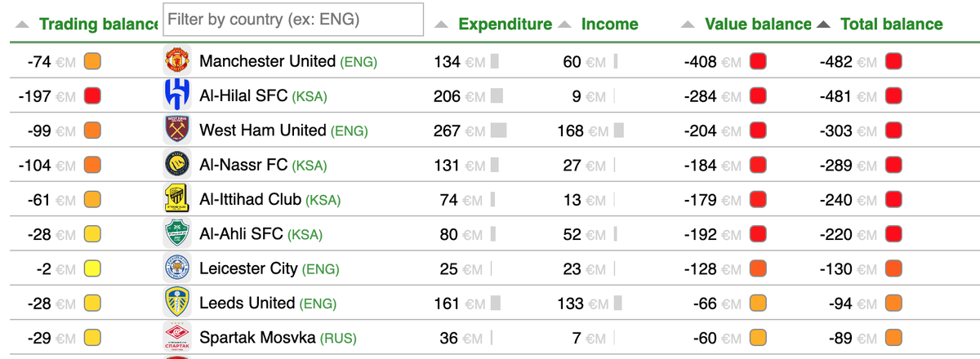Open the Manchester United team link
The height and width of the screenshot is (359, 980).
(x=267, y=61)
